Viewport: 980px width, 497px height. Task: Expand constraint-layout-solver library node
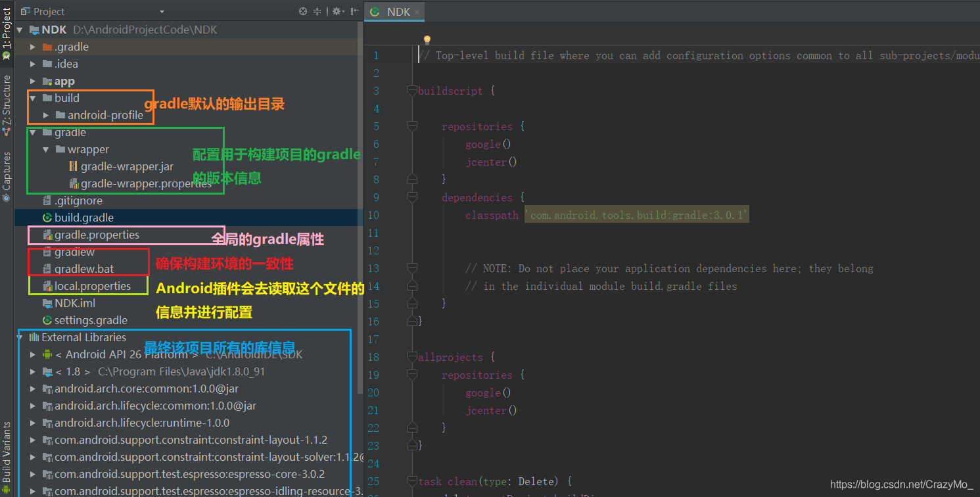tap(33, 457)
